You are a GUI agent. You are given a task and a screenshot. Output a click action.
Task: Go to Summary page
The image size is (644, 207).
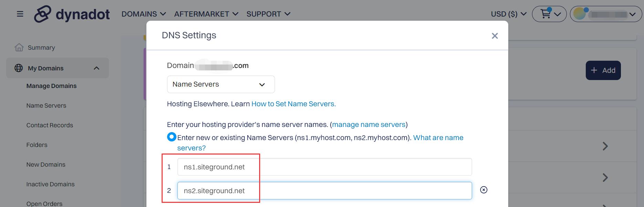tap(41, 48)
